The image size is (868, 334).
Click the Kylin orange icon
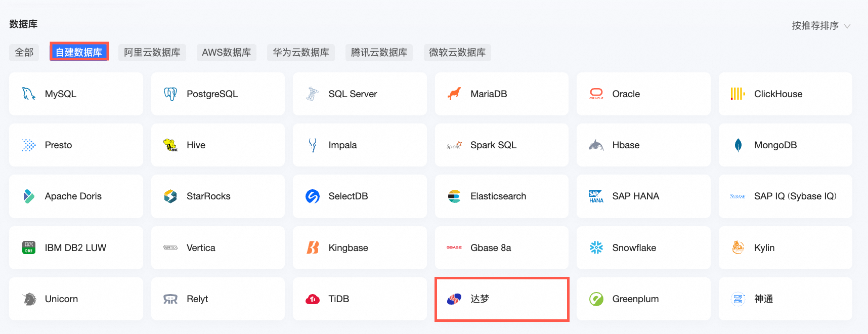pos(738,247)
